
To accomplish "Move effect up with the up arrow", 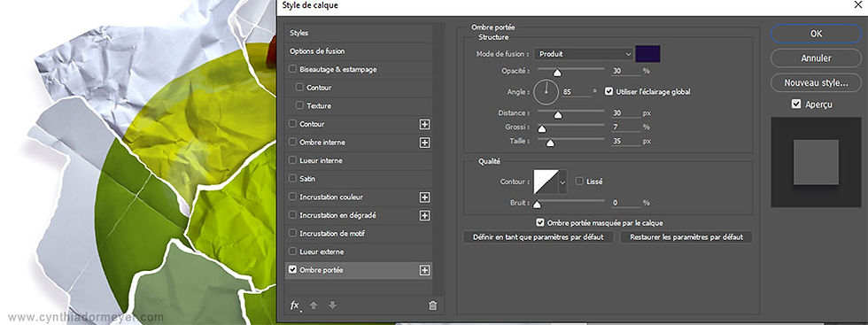I will click(x=314, y=306).
